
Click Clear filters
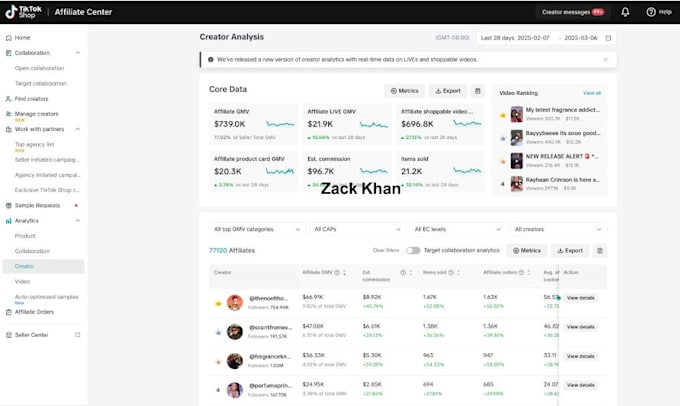point(386,251)
